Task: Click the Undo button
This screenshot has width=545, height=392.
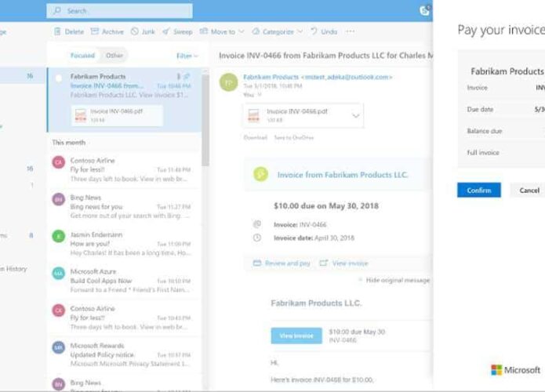Action: 324,31
